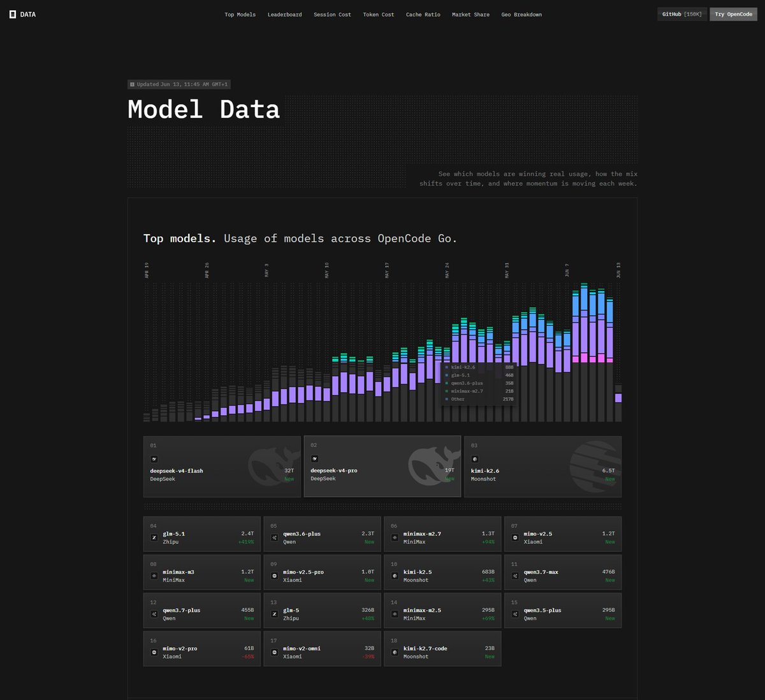Click the 'Updated Jun 13, 11:45 AM GMT+1' badge
This screenshot has width=765, height=700.
pyautogui.click(x=179, y=84)
